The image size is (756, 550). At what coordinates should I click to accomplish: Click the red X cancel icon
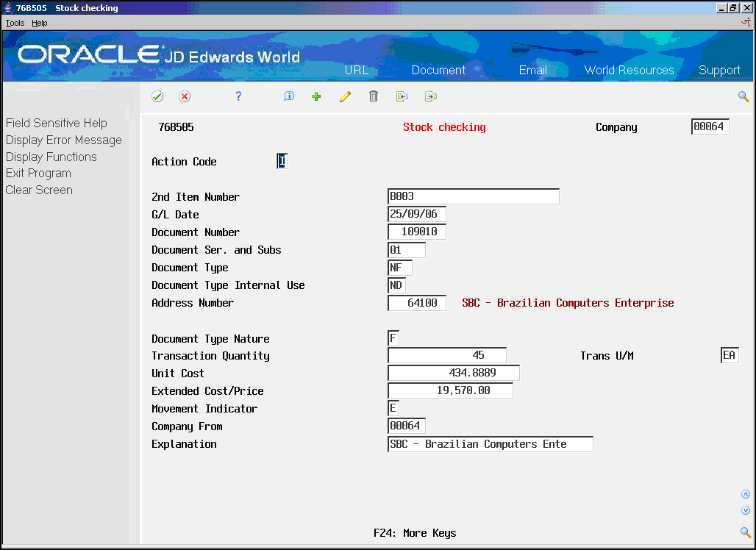point(184,96)
